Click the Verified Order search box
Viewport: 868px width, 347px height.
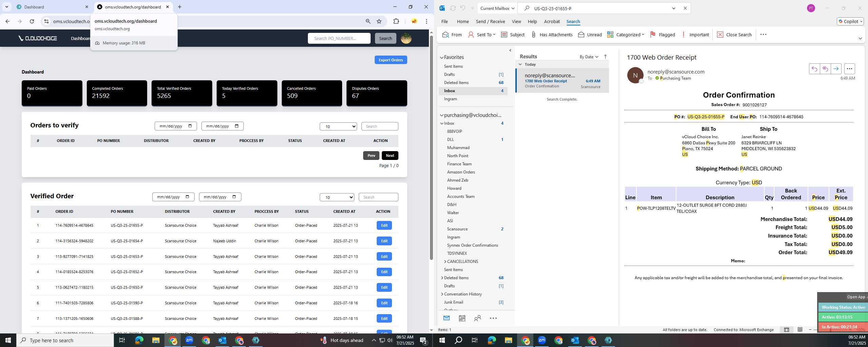[x=378, y=197]
